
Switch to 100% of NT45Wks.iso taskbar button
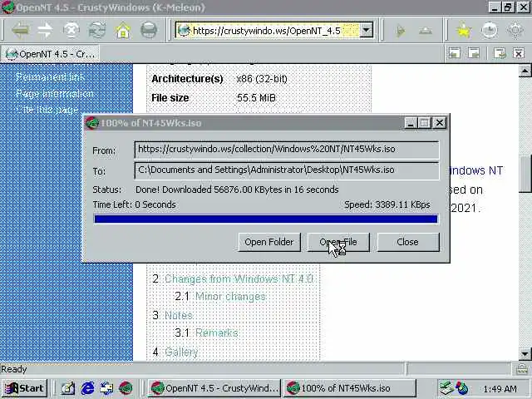click(x=349, y=388)
